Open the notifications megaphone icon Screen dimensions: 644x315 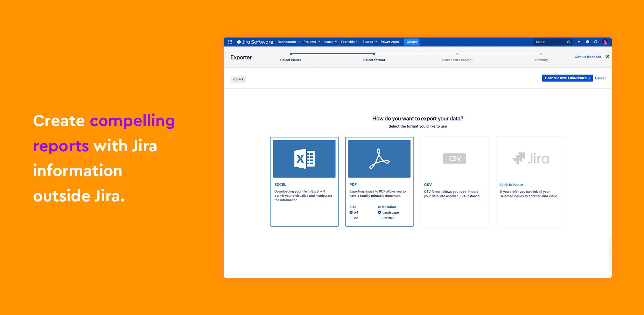pos(579,42)
